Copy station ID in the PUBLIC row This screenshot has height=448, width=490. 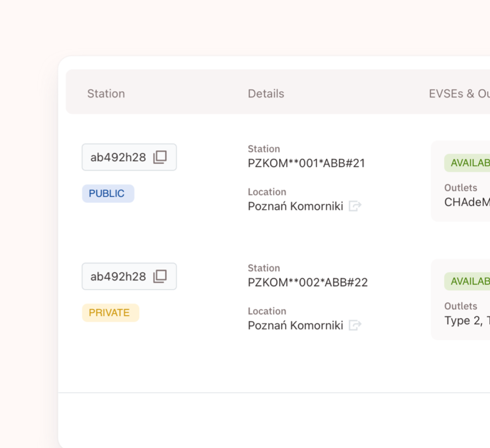[159, 157]
